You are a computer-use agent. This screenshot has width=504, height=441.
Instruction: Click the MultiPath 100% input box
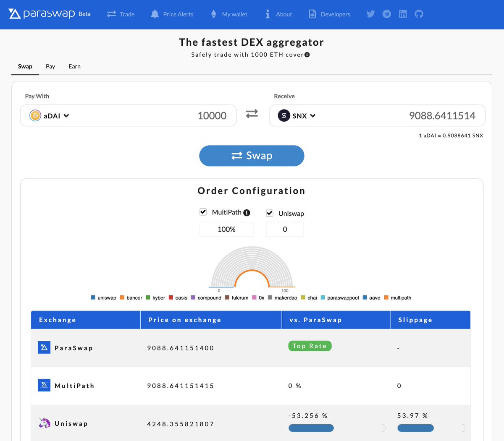pyautogui.click(x=226, y=230)
